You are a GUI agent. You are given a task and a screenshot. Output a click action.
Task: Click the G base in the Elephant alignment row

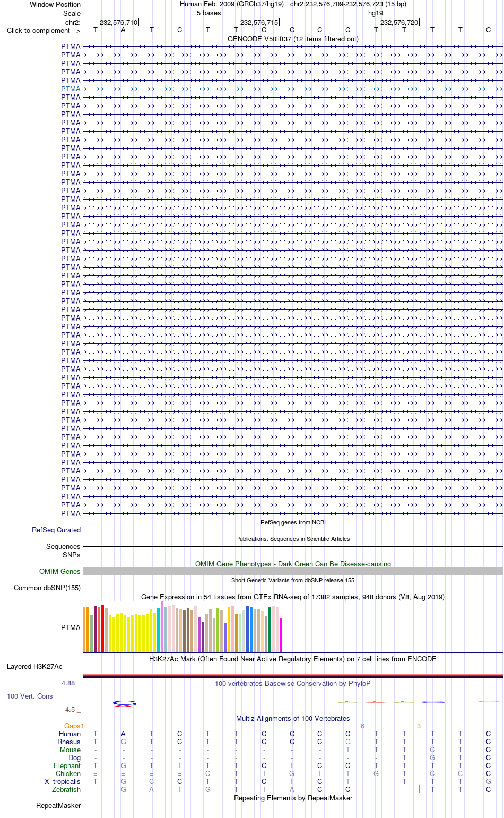124,765
